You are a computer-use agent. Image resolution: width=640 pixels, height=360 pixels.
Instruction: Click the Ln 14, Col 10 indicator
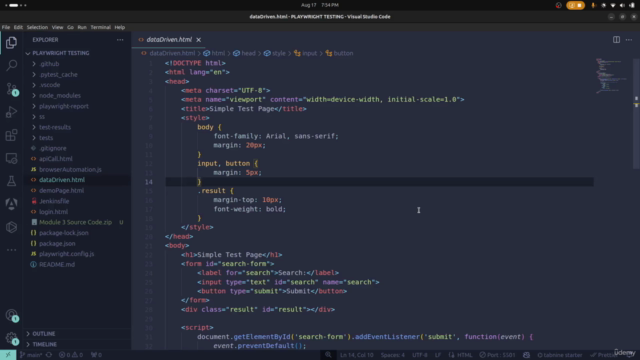tap(356, 355)
